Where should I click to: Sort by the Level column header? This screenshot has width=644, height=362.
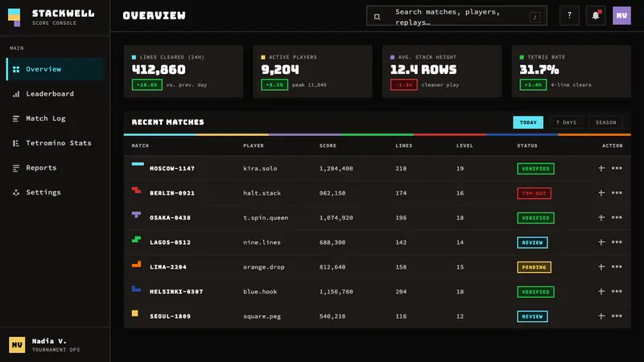click(464, 146)
